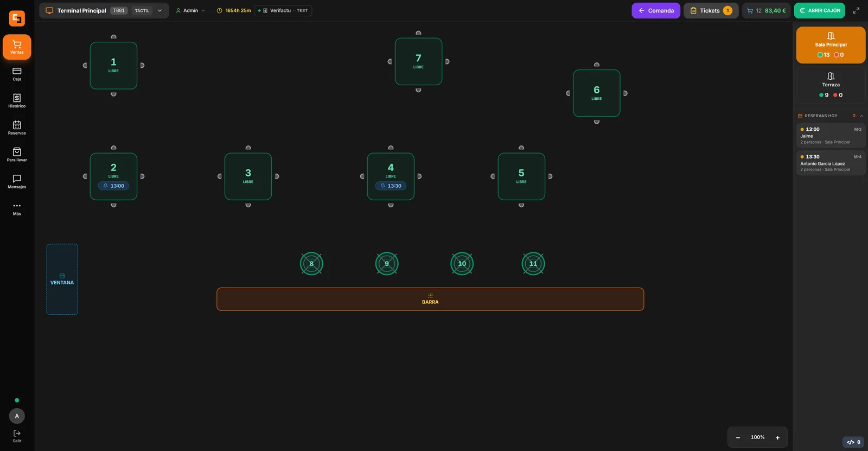Viewport: 868px width, 451px height.
Task: Select the Terraza room tab
Action: pos(831,85)
